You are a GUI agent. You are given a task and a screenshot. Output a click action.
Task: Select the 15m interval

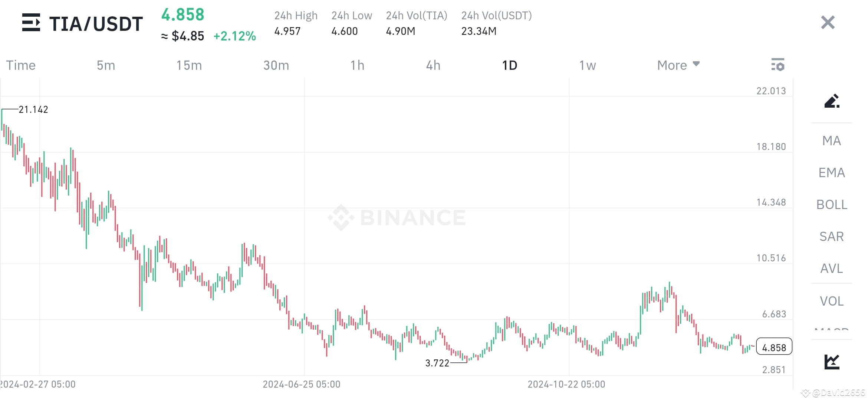(189, 65)
